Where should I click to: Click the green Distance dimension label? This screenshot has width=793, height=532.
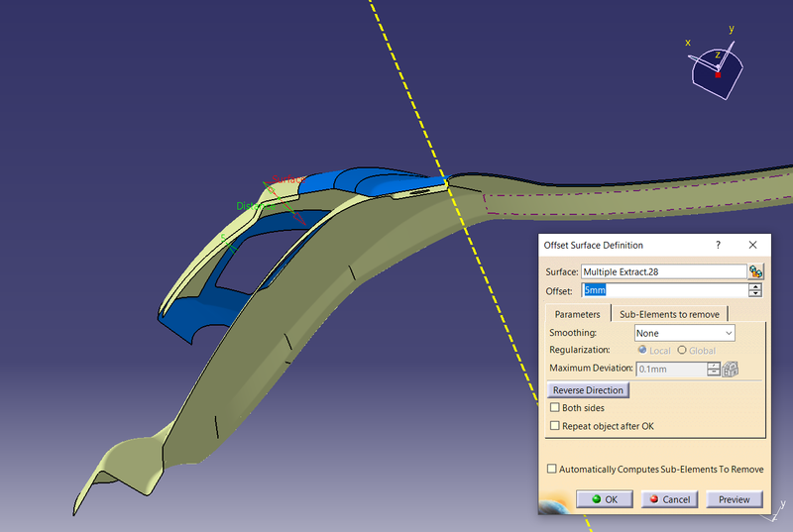tap(254, 206)
